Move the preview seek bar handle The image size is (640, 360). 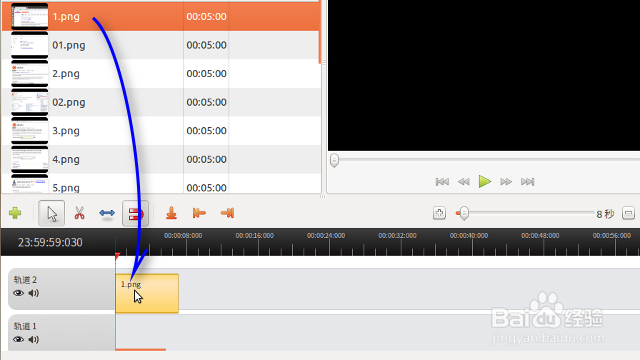click(334, 160)
